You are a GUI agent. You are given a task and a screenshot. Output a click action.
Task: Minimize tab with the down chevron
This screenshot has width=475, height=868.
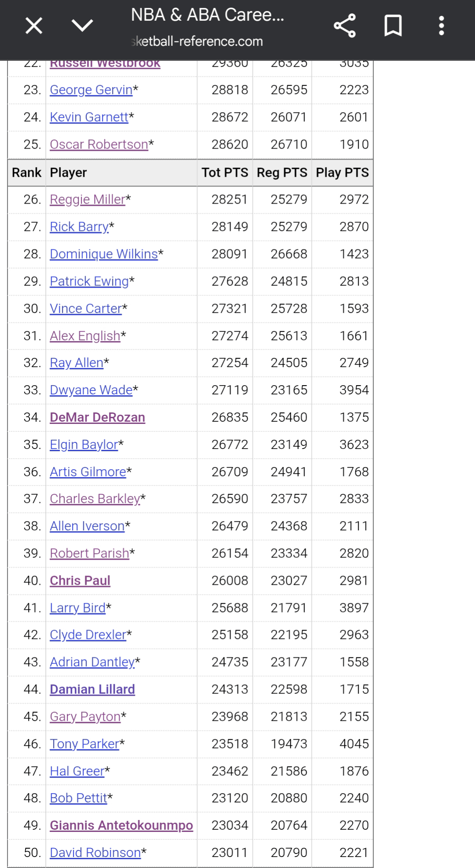[82, 26]
